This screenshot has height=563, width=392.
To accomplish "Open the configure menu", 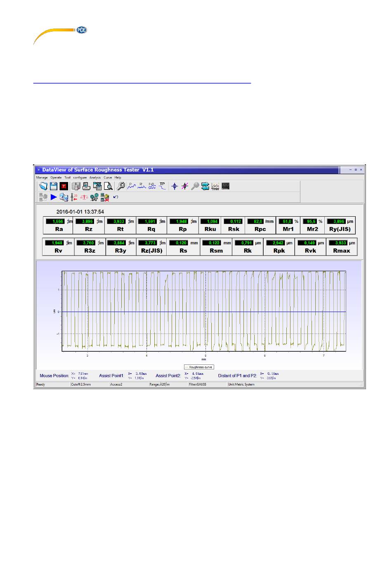I will tap(80, 177).
